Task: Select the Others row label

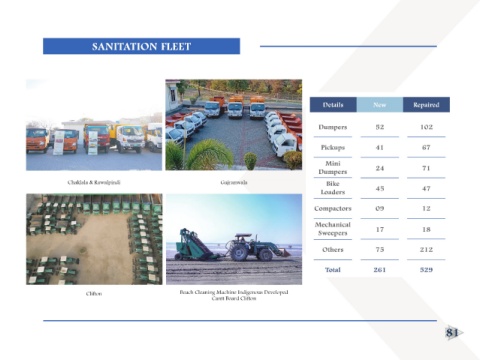Action: 333,249
